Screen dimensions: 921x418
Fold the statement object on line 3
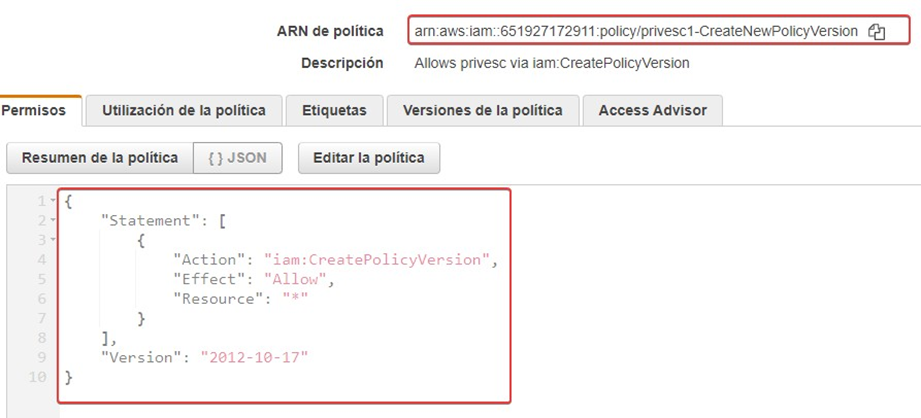click(52, 241)
